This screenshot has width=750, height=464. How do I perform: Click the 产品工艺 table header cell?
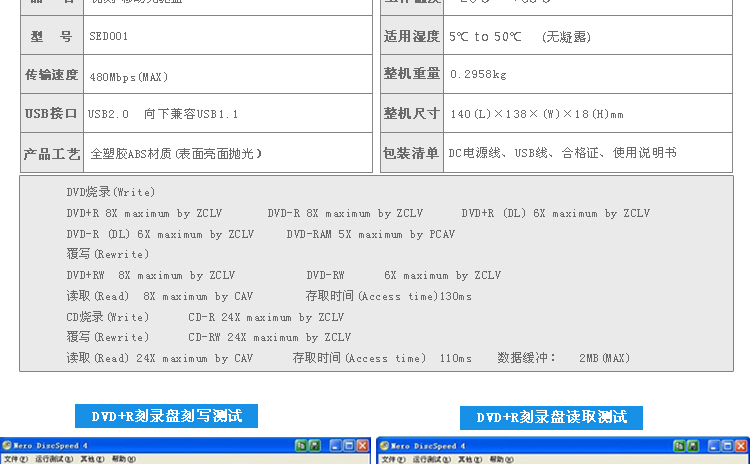52,154
